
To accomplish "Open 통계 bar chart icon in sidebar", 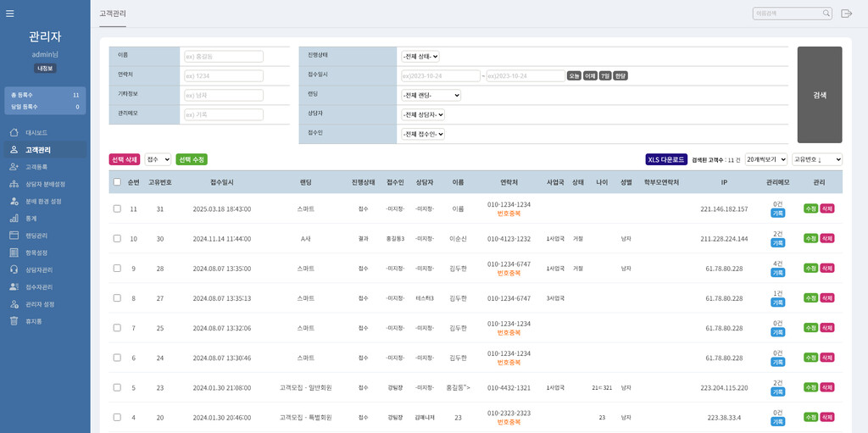I will pyautogui.click(x=14, y=218).
